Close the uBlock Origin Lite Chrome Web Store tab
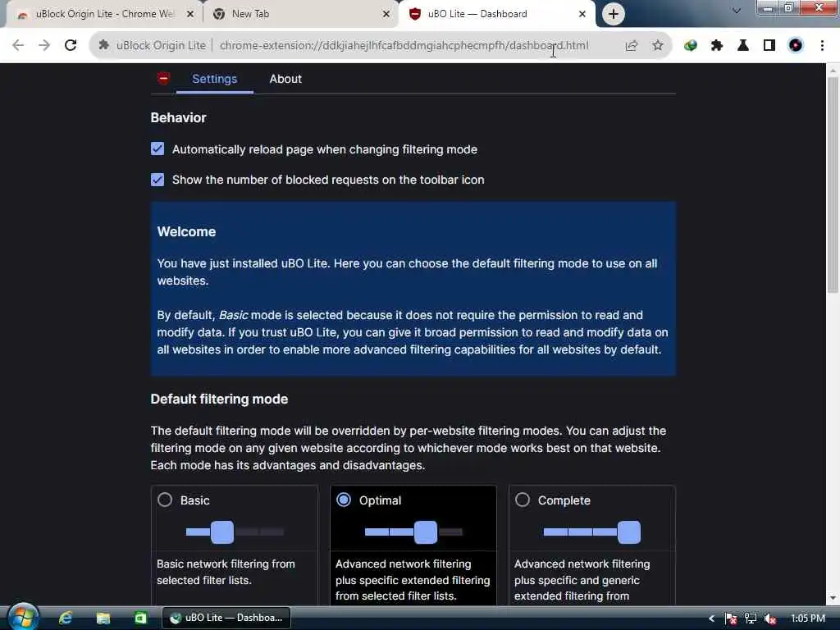The height and width of the screenshot is (630, 840). point(190,14)
